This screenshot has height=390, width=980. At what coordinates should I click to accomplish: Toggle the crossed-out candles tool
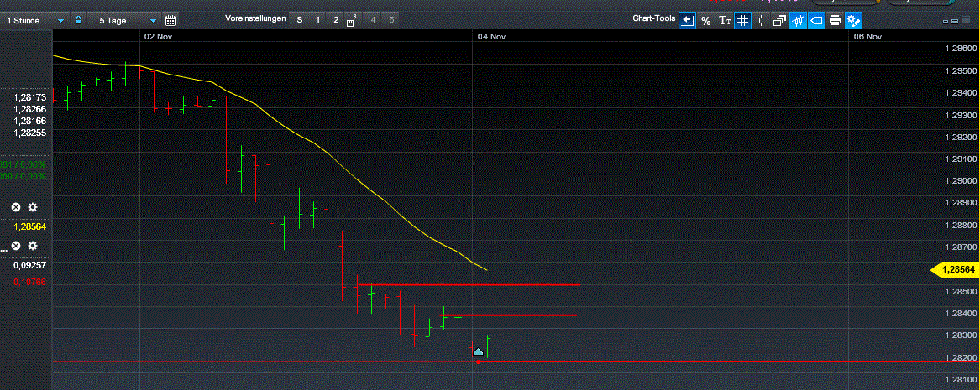798,21
